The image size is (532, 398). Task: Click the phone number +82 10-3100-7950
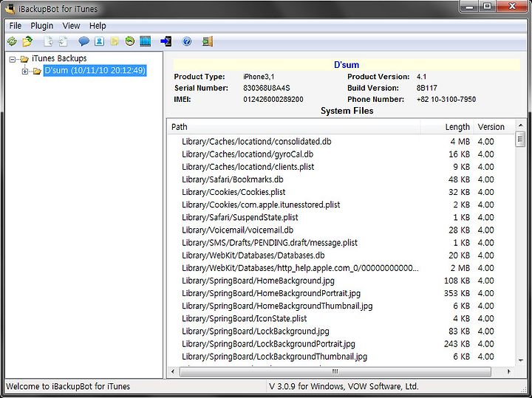[x=446, y=100]
